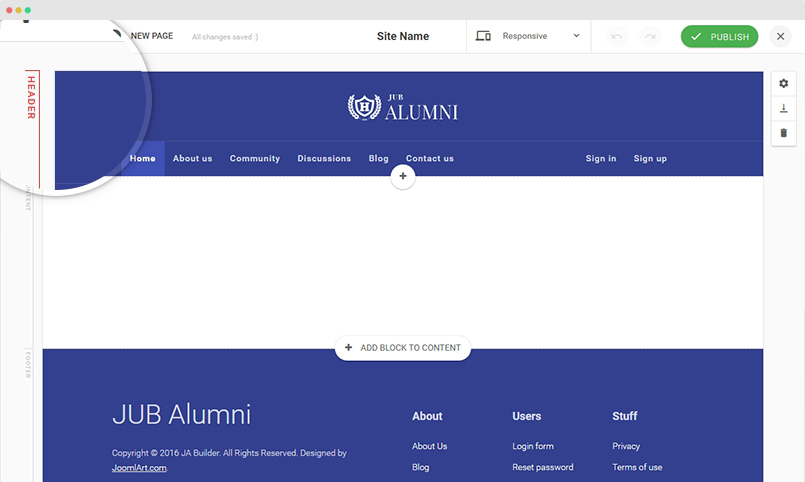The image size is (805, 482).
Task: Click the JUB Alumni crest logo
Action: (364, 107)
